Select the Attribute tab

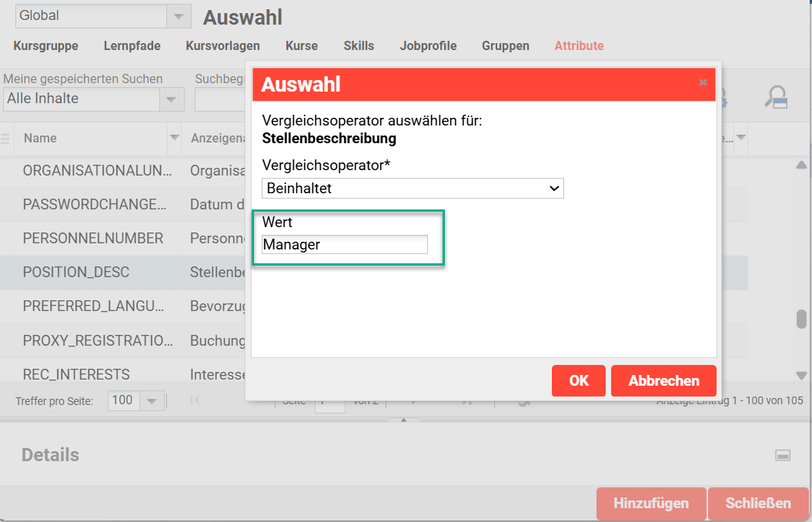(x=579, y=46)
